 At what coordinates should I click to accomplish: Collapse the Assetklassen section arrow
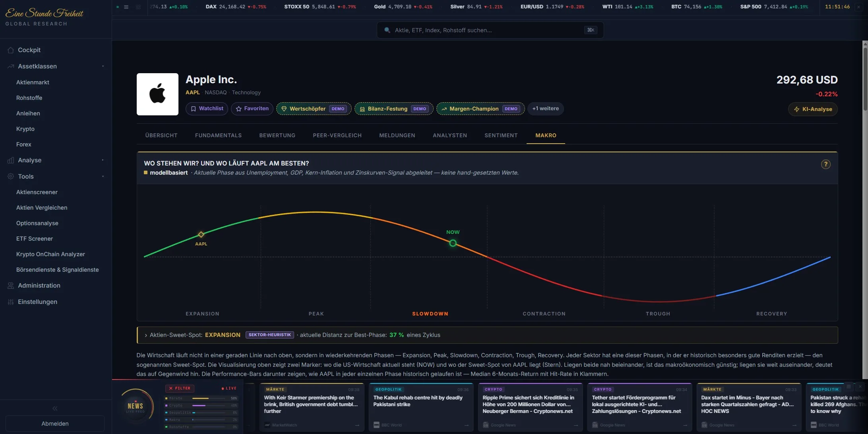tap(103, 66)
